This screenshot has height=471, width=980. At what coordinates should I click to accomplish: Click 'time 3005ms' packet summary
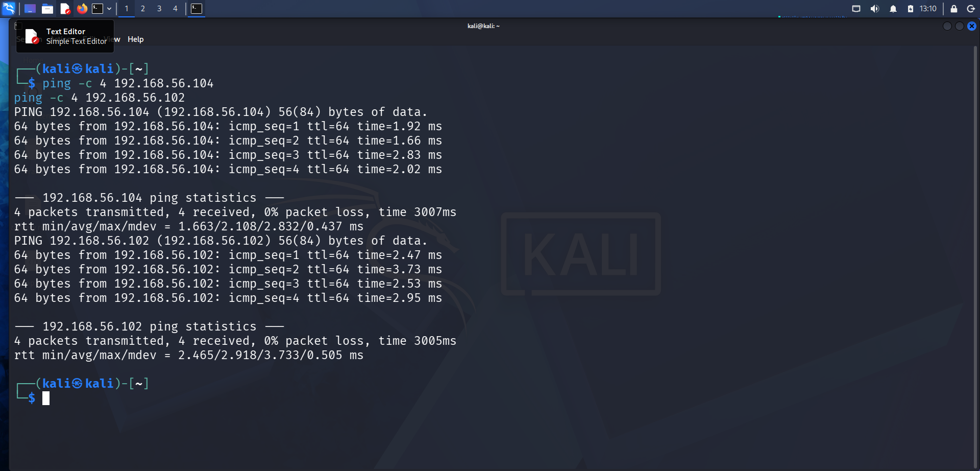pyautogui.click(x=418, y=341)
